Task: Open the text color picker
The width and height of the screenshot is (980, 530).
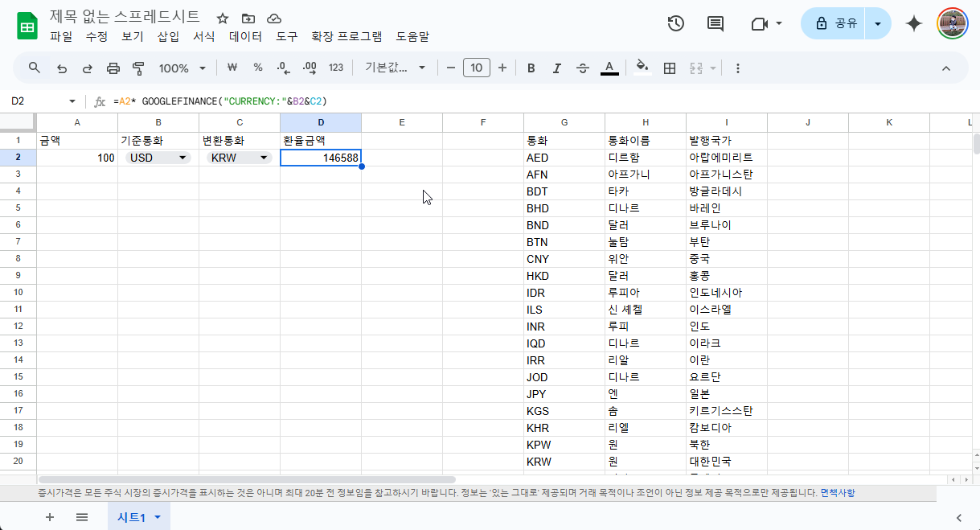Action: 609,68
